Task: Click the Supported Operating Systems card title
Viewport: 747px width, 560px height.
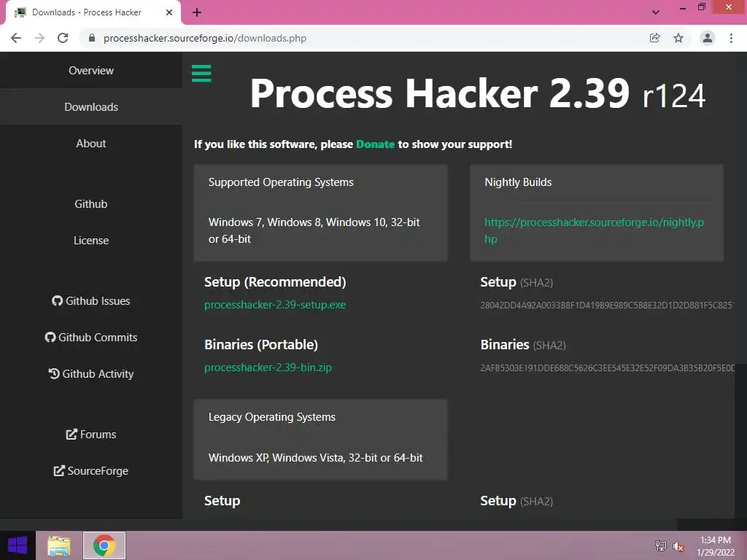Action: coord(281,182)
